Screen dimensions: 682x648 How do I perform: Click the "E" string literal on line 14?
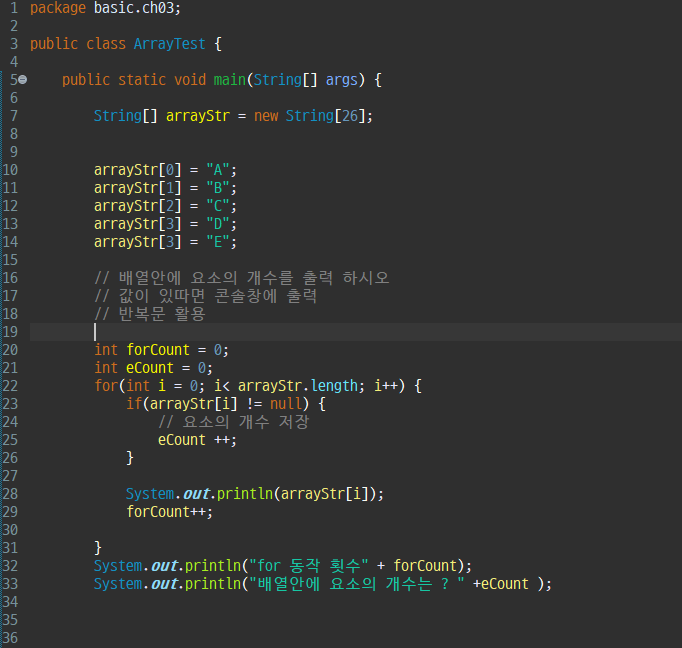tap(217, 242)
